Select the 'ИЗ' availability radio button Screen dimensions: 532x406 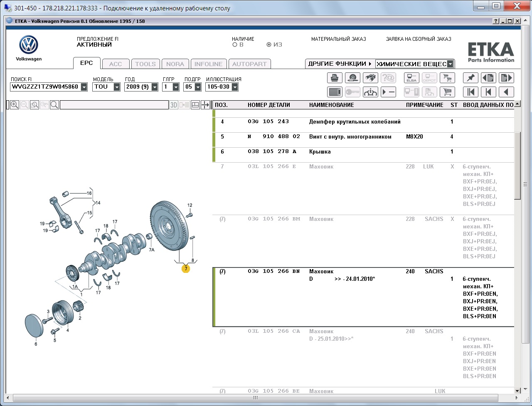(x=269, y=45)
